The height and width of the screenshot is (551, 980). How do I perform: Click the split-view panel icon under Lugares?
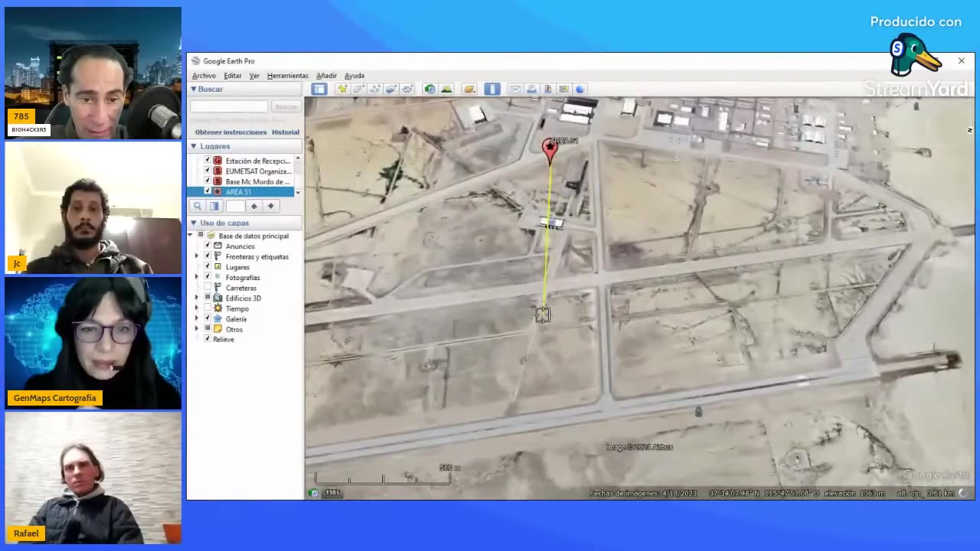click(214, 206)
